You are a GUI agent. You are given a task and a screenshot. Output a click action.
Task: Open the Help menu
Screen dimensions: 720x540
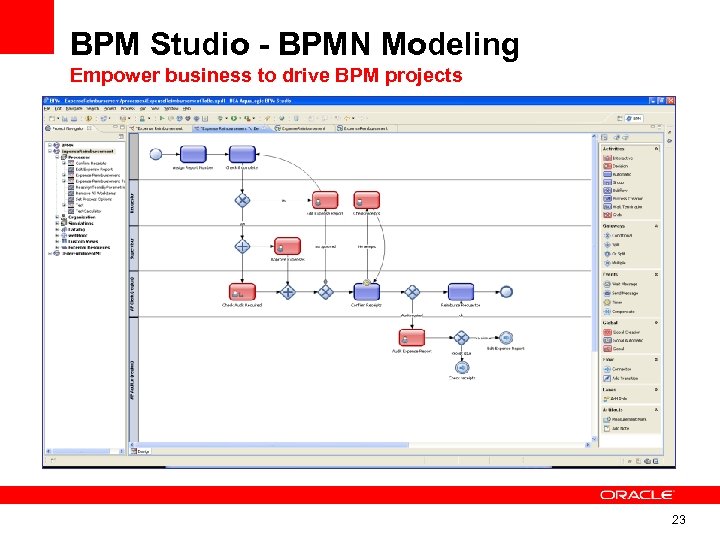pos(187,109)
